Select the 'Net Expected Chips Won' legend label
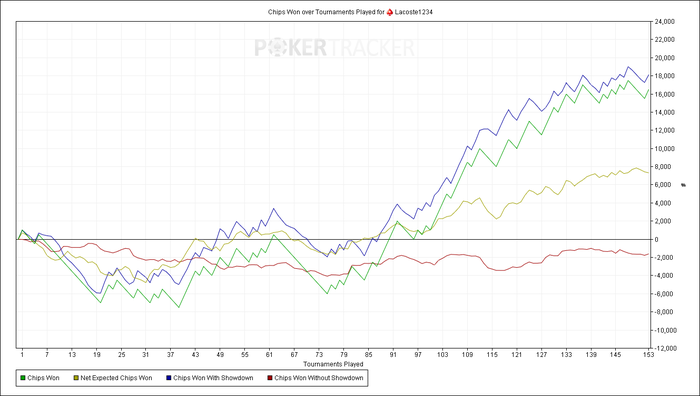The width and height of the screenshot is (700, 396). 116,378
